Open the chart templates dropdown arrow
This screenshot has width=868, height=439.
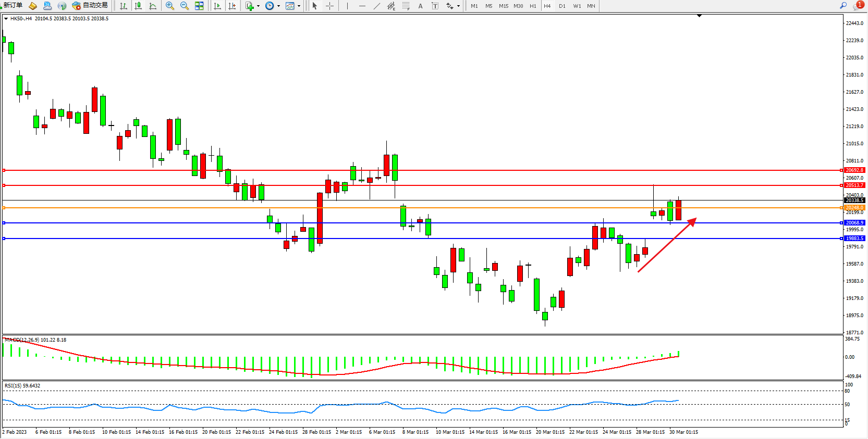pos(299,6)
